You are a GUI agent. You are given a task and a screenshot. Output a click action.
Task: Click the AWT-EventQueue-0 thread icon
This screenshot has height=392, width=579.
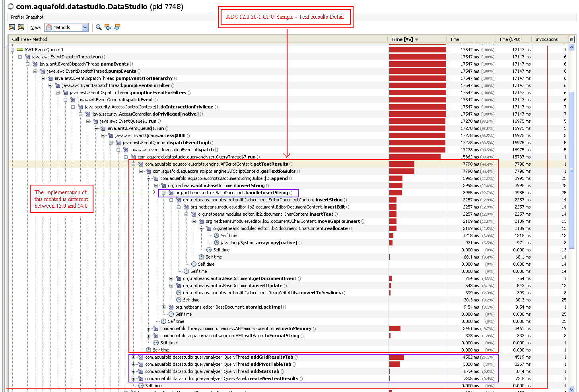20,50
